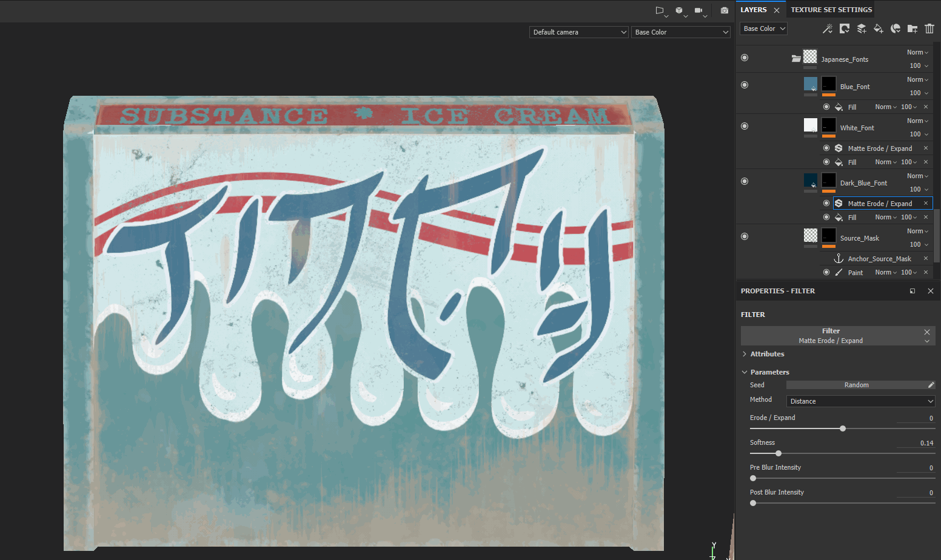Open blend mode dropdown for Japanese_Fonts
The width and height of the screenshot is (941, 560).
click(x=917, y=53)
